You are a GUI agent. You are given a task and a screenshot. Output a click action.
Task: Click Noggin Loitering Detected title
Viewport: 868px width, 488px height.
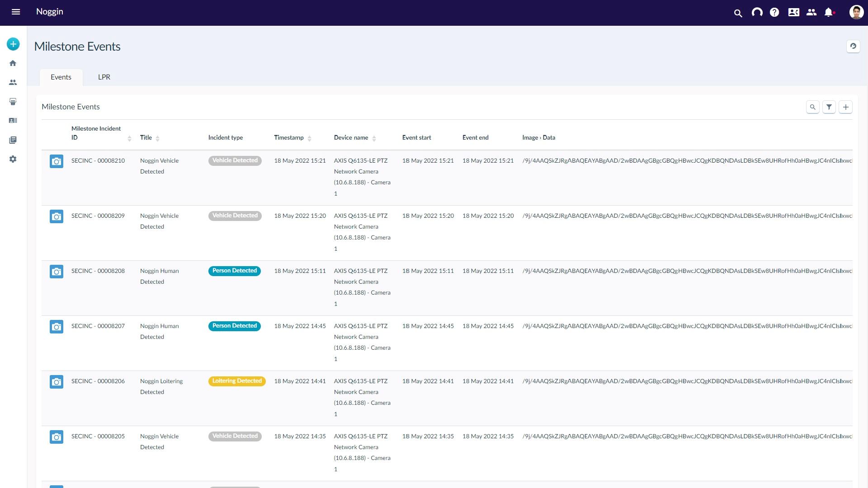pyautogui.click(x=161, y=387)
